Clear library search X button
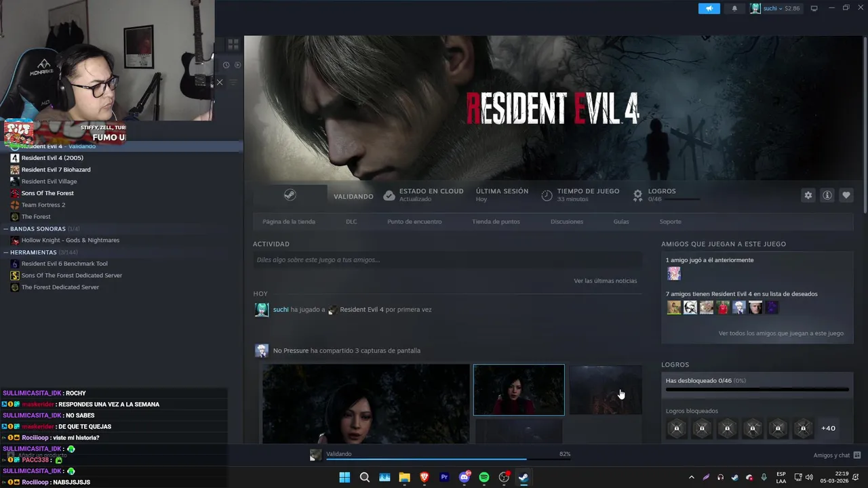Viewport: 868px width, 488px height. [x=219, y=83]
